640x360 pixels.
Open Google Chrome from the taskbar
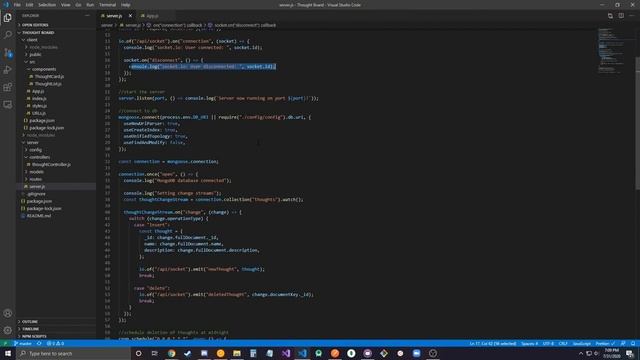click(171, 353)
